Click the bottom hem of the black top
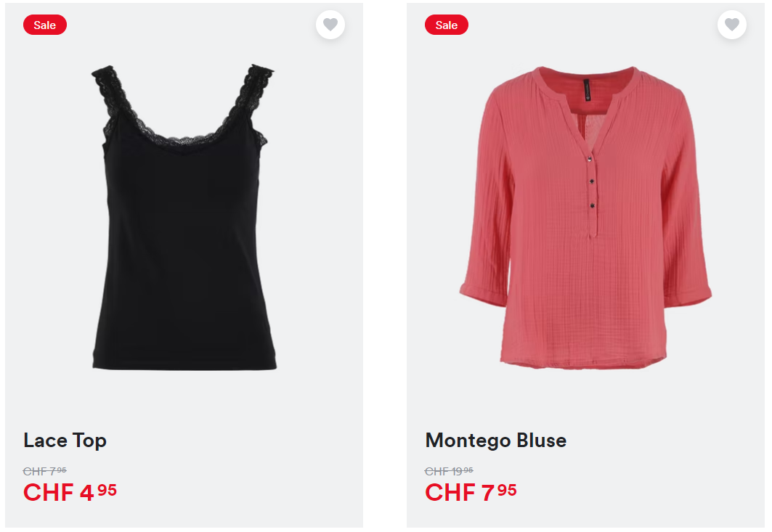The height and width of the screenshot is (532, 772). coord(184,363)
